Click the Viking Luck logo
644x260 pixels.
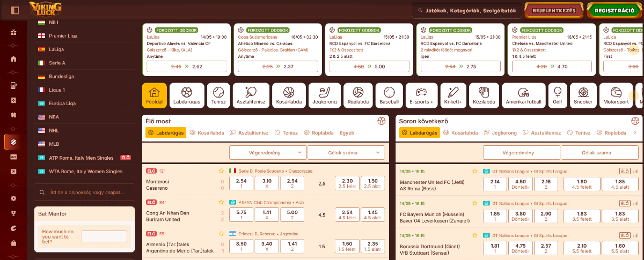tap(46, 10)
